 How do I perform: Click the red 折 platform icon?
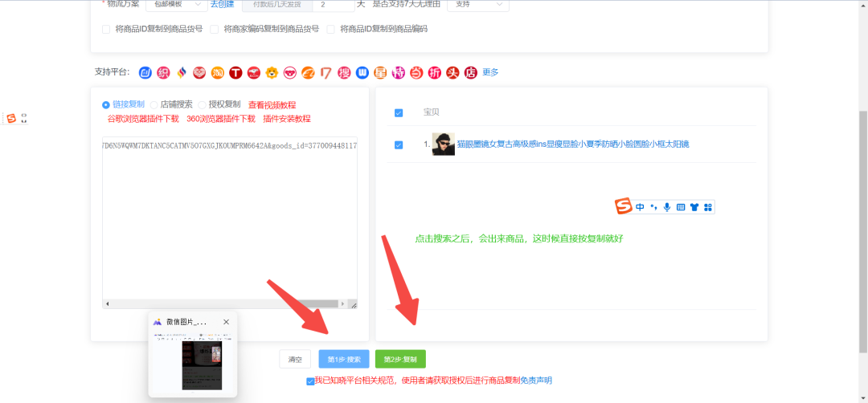[435, 72]
